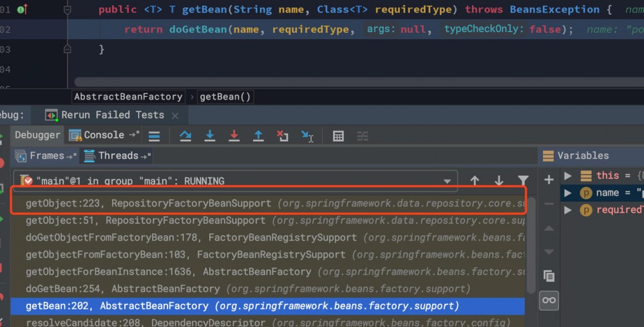Click Frames tab pin arrow icon
Viewport: 644px width, 327px height.
click(x=71, y=156)
